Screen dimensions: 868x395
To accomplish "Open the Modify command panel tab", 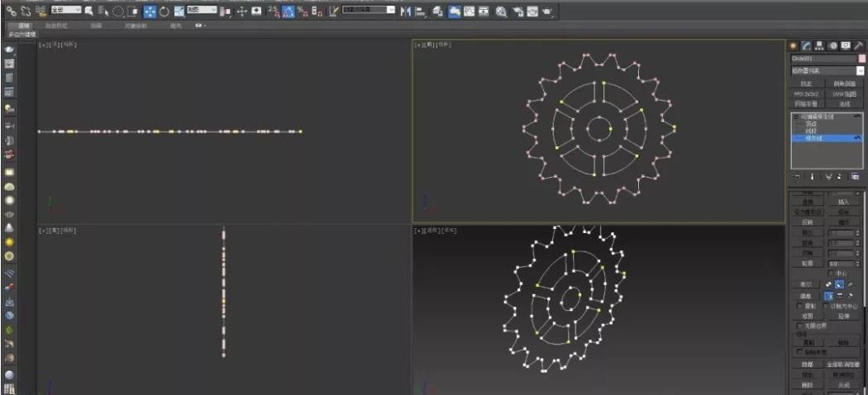I will 806,45.
